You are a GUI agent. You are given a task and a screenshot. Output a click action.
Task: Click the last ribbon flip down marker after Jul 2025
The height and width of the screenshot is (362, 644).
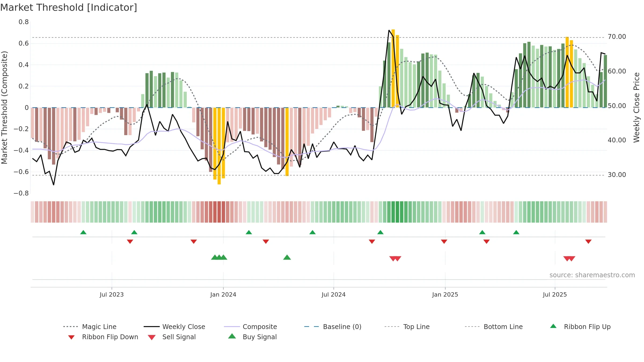[588, 242]
